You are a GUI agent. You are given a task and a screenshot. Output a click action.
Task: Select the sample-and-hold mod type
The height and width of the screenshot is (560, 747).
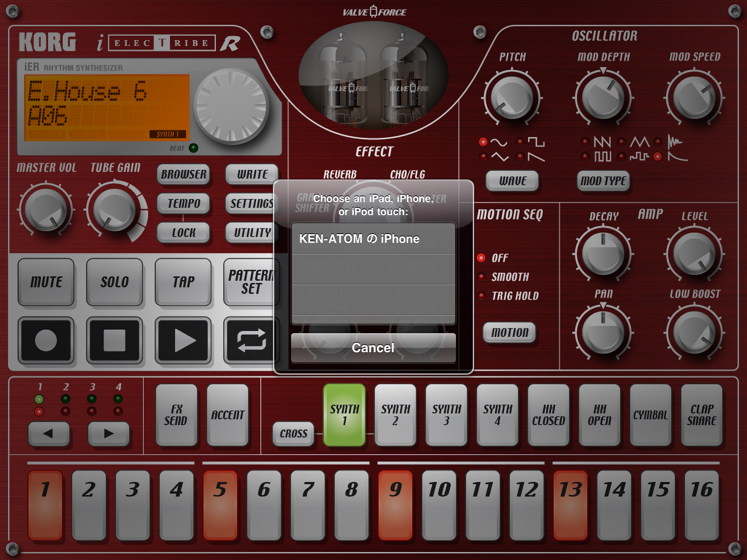click(621, 157)
